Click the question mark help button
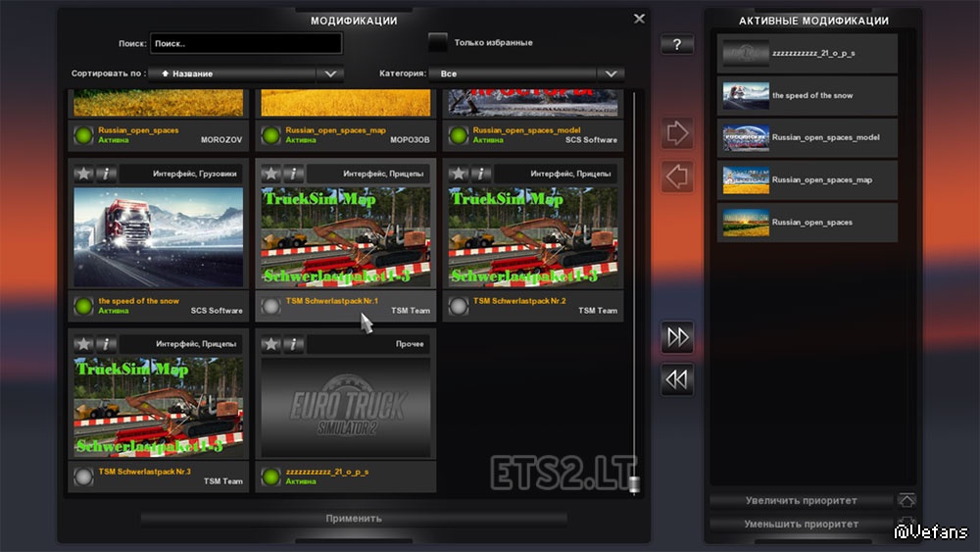 pos(677,44)
